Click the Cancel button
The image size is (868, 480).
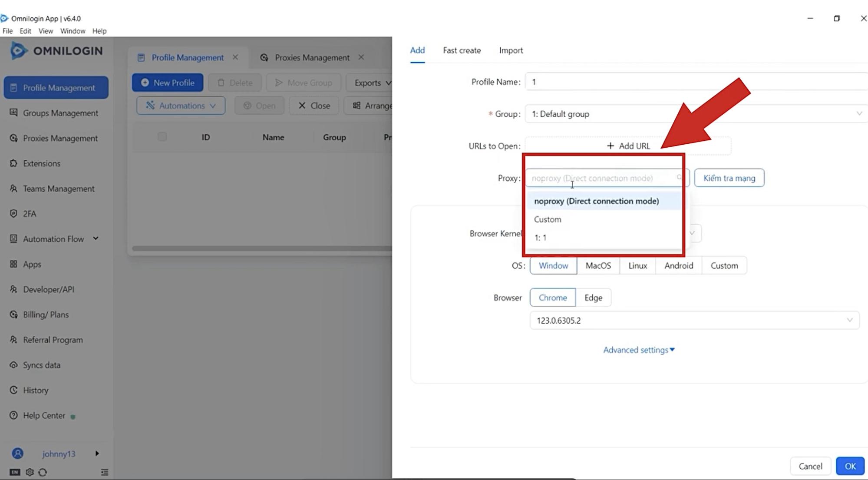click(810, 466)
